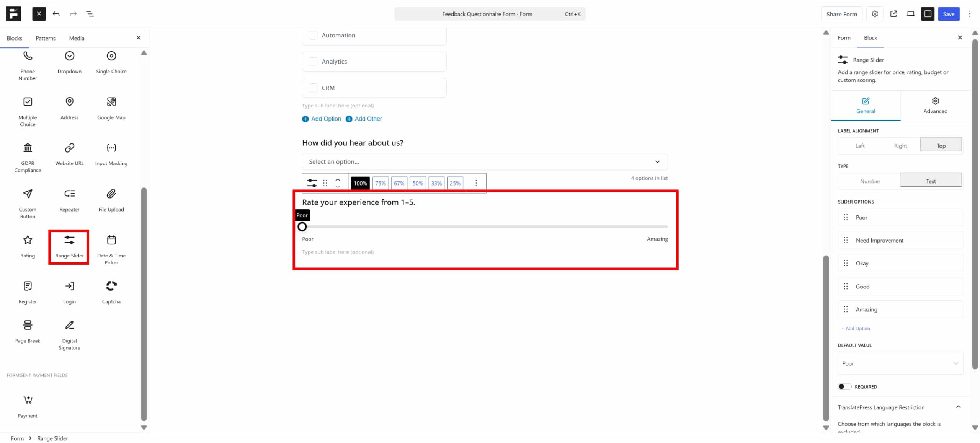Add a GDPR Compliance block

click(28, 158)
